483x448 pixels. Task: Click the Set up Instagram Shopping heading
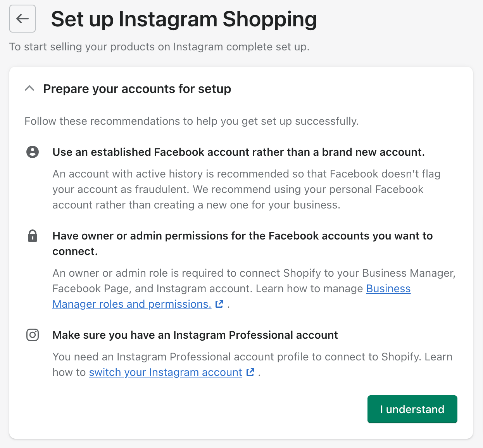(x=185, y=19)
